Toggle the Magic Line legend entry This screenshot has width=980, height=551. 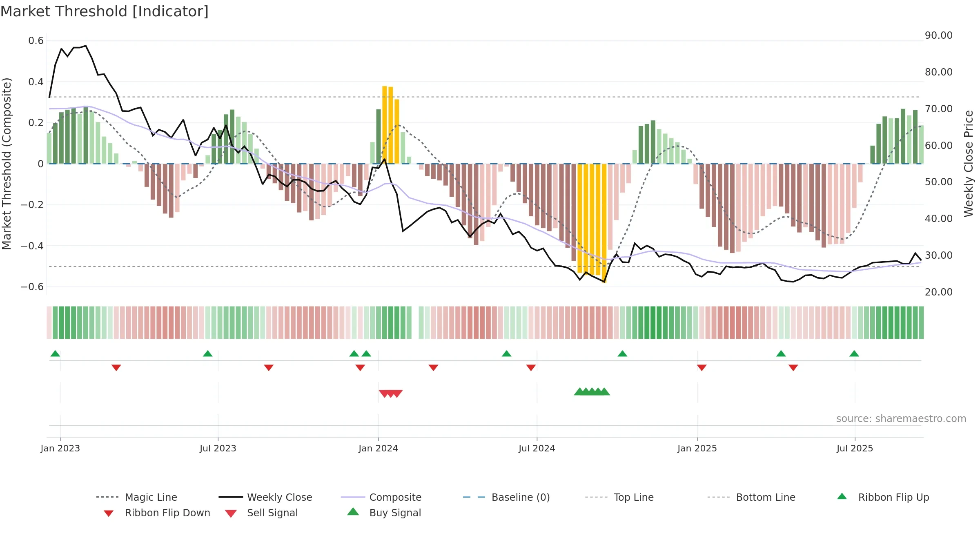pyautogui.click(x=136, y=497)
